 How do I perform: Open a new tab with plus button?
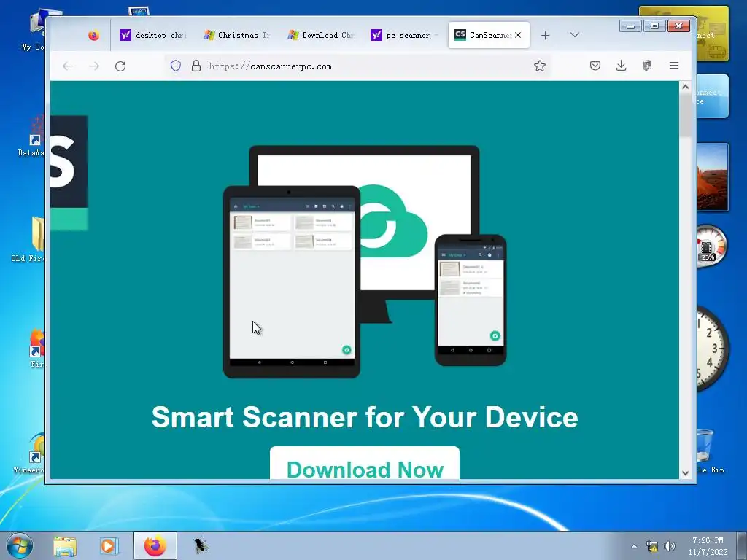(546, 35)
